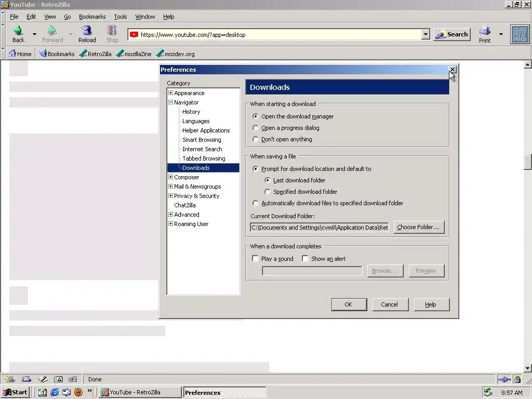The height and width of the screenshot is (399, 532).
Task: Click Cancel in the Preferences dialog
Action: [390, 304]
